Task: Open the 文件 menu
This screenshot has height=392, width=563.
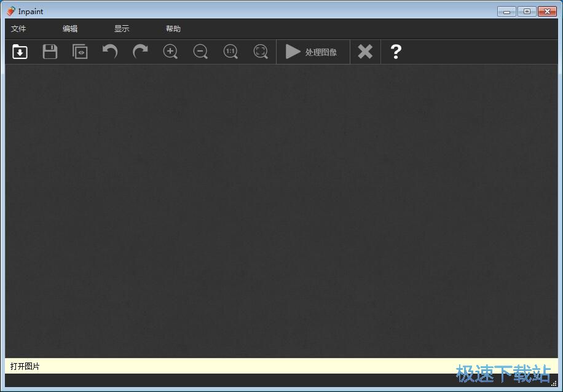Action: (18, 29)
